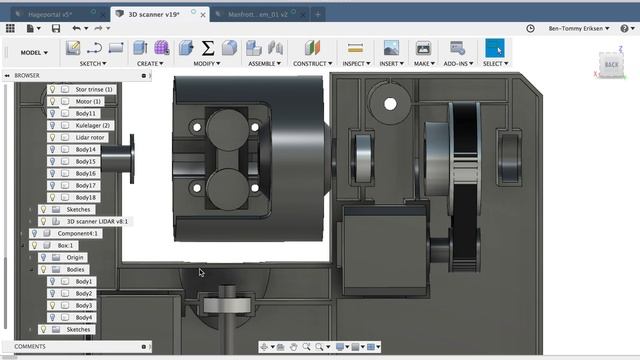Activate the Select tool icon
Image resolution: width=640 pixels, height=360 pixels.
(495, 48)
